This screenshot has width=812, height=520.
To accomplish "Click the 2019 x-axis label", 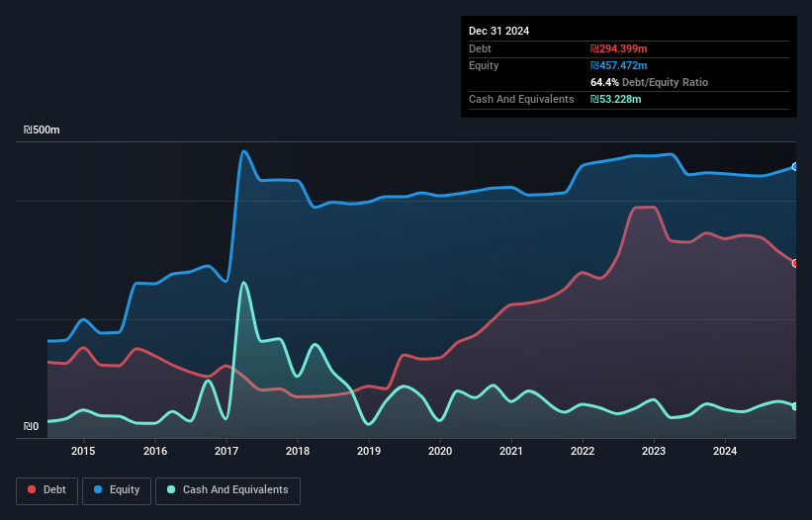I will click(369, 451).
